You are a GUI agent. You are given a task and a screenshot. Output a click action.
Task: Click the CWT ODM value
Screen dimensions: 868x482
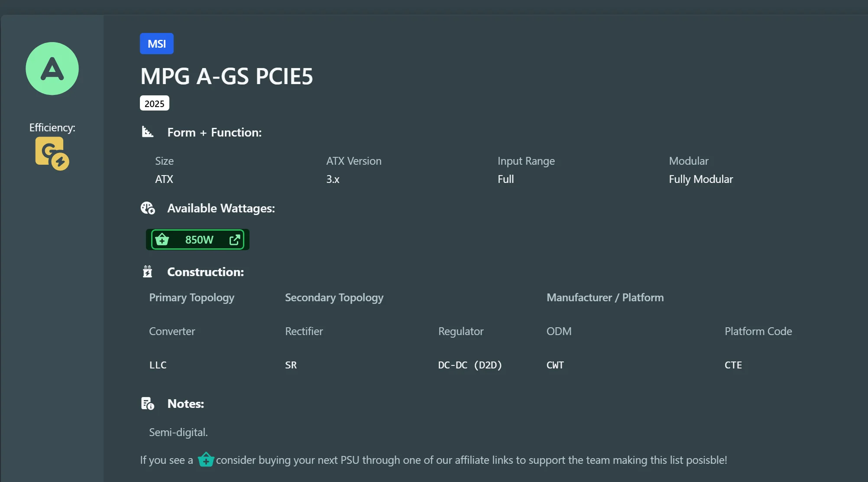point(555,365)
